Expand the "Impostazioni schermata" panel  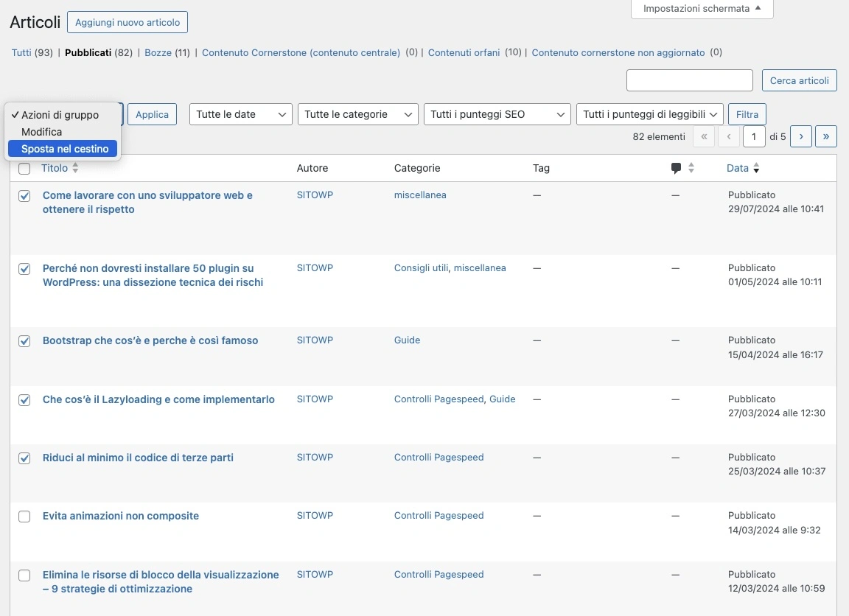[x=701, y=10]
